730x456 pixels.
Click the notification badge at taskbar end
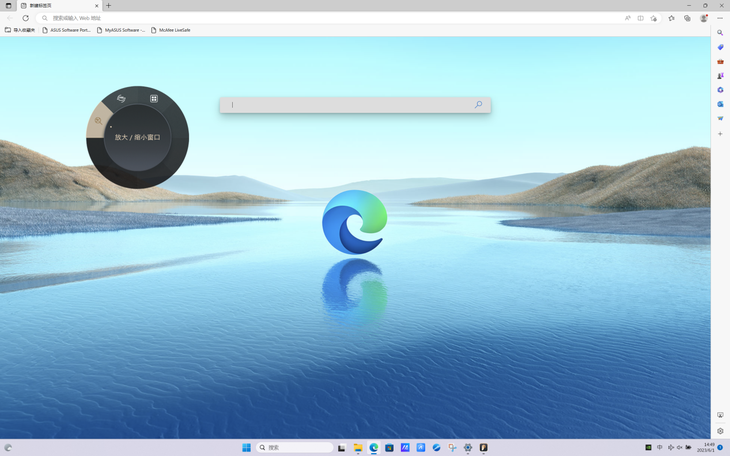pos(720,448)
